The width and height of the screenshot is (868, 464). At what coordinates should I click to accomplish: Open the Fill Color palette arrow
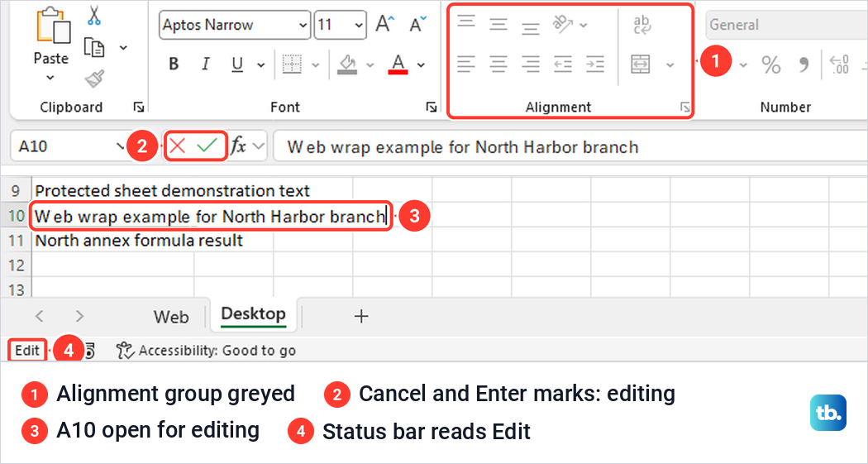point(370,65)
